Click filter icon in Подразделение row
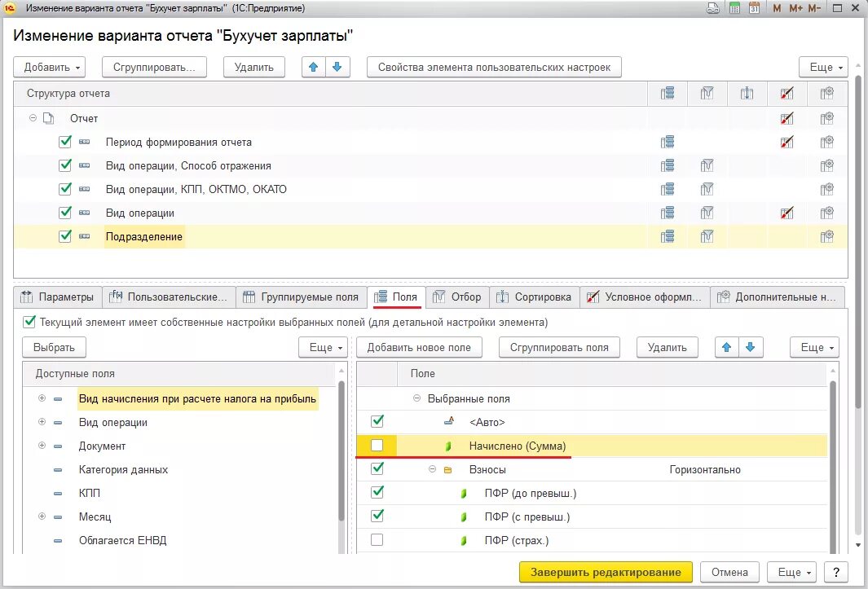 point(707,236)
